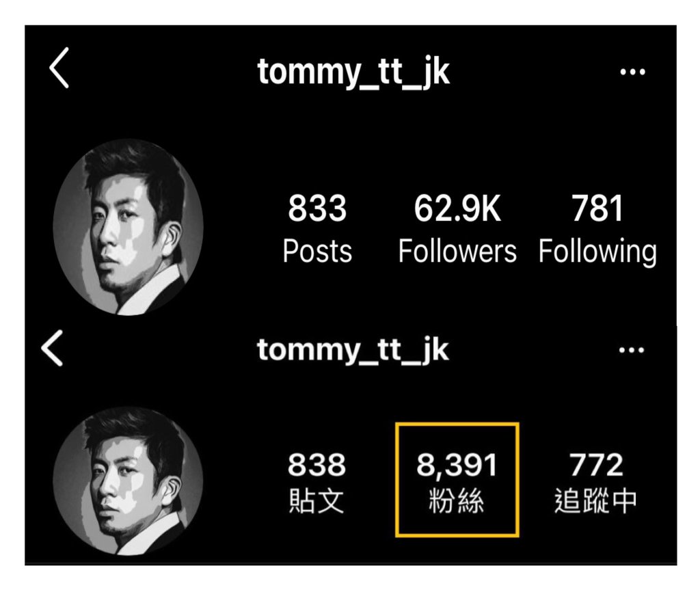Go back using the lower profile's back arrow
Image resolution: width=700 pixels, height=592 pixels.
(x=52, y=348)
